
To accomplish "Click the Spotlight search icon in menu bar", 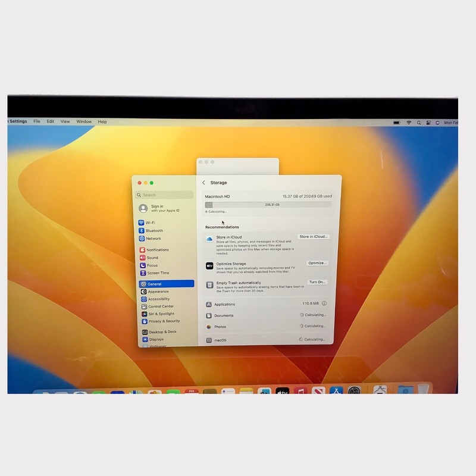I will click(x=419, y=123).
